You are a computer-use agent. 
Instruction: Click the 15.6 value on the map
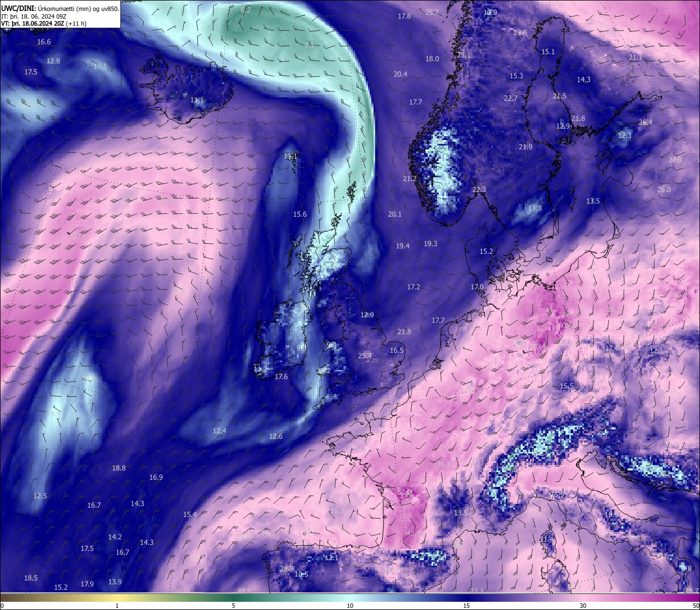pos(300,214)
